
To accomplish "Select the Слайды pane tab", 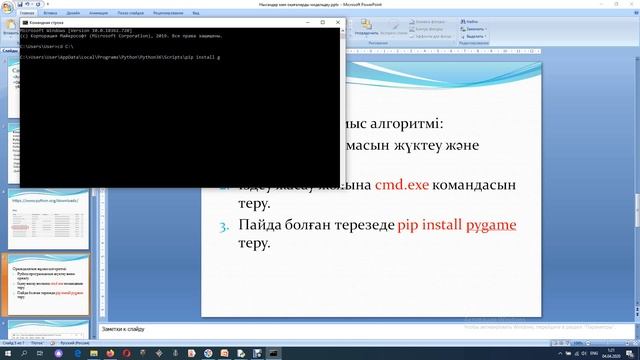I will pos(9,51).
